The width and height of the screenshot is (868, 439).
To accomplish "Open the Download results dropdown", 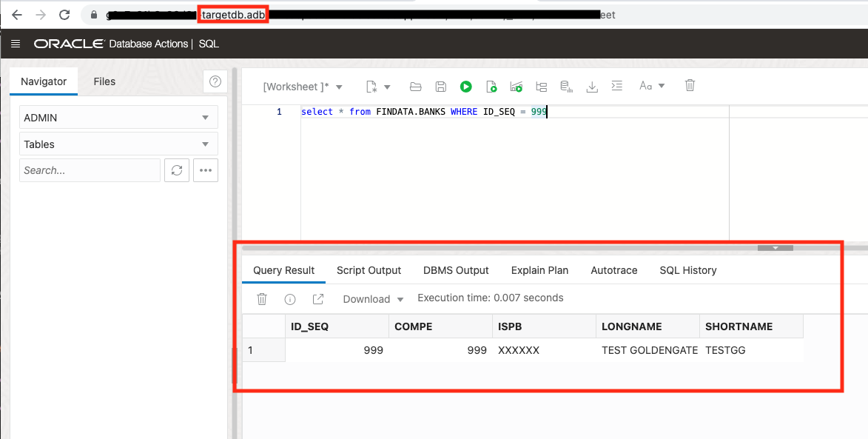I will pyautogui.click(x=373, y=299).
